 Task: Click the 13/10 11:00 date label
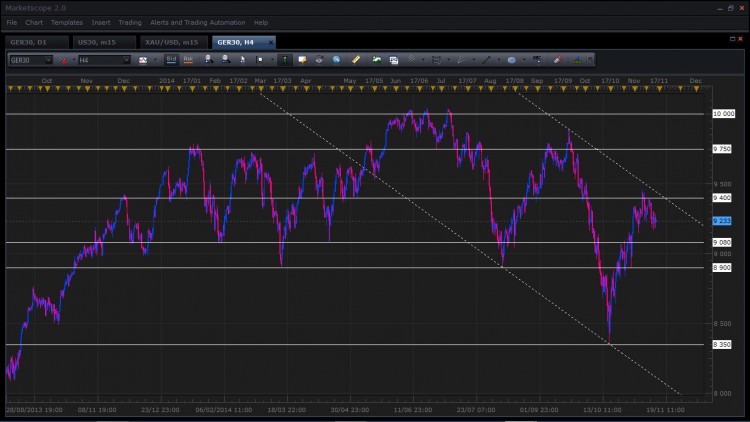click(x=602, y=410)
